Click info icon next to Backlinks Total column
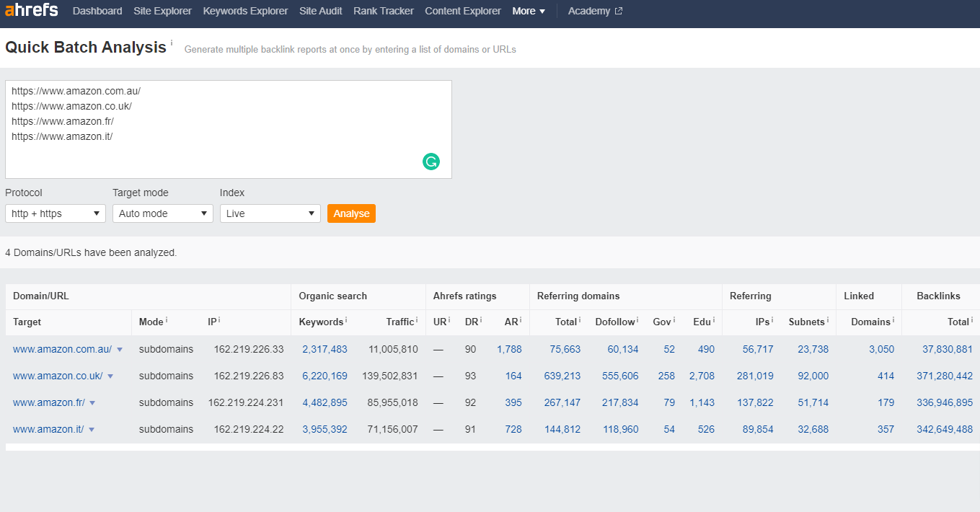The image size is (980, 512). [x=972, y=319]
